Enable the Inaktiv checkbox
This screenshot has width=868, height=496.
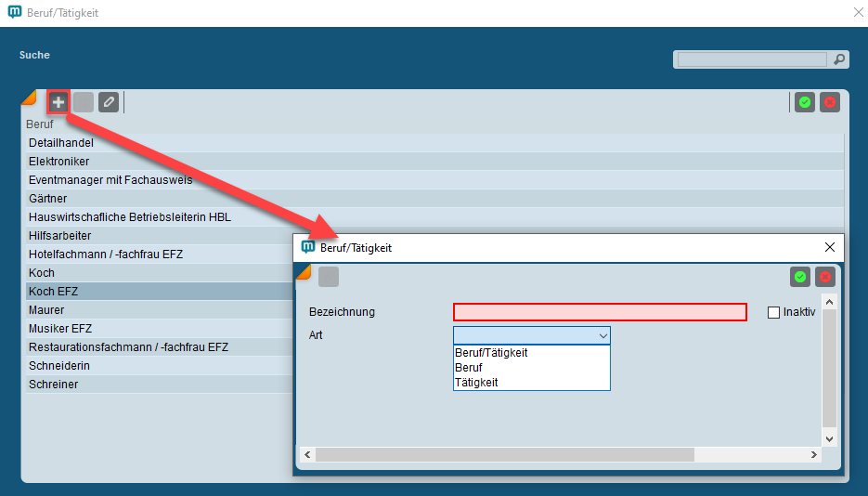click(773, 312)
